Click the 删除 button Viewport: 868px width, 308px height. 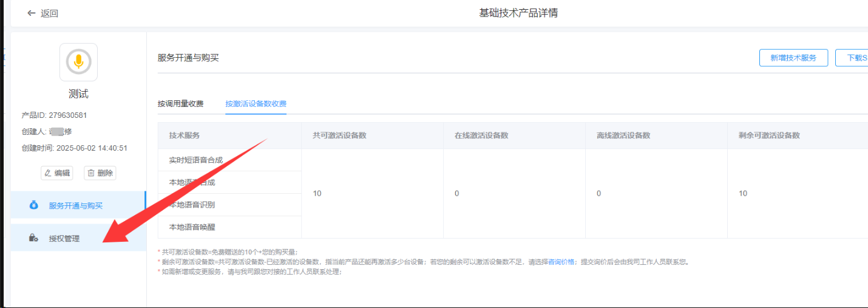100,173
